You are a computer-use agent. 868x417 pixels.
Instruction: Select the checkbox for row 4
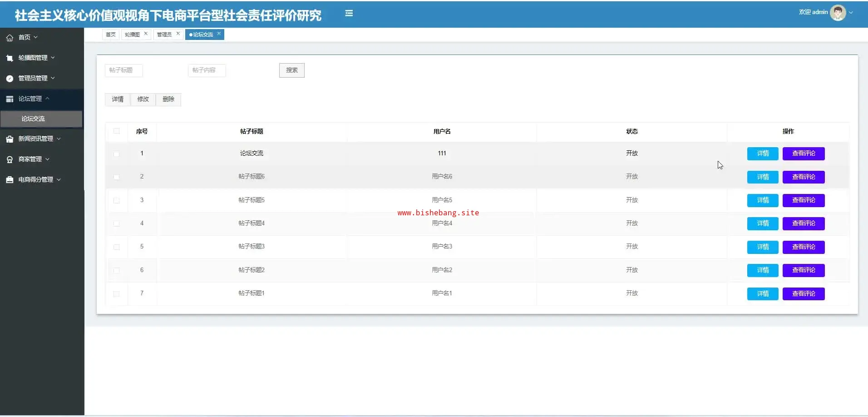point(117,223)
